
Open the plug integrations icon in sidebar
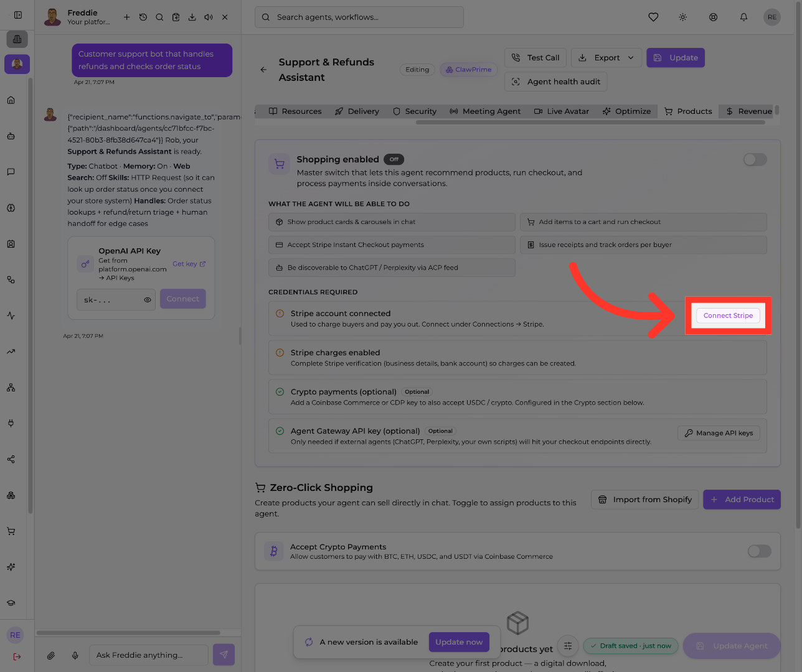point(11,423)
